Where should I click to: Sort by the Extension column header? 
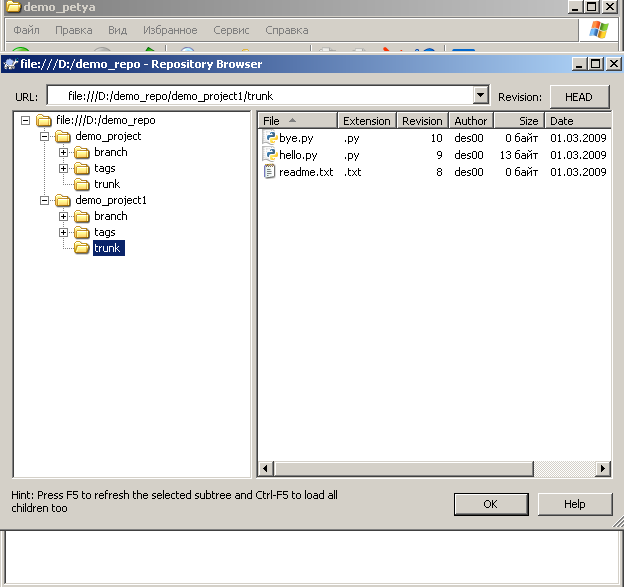tap(367, 121)
